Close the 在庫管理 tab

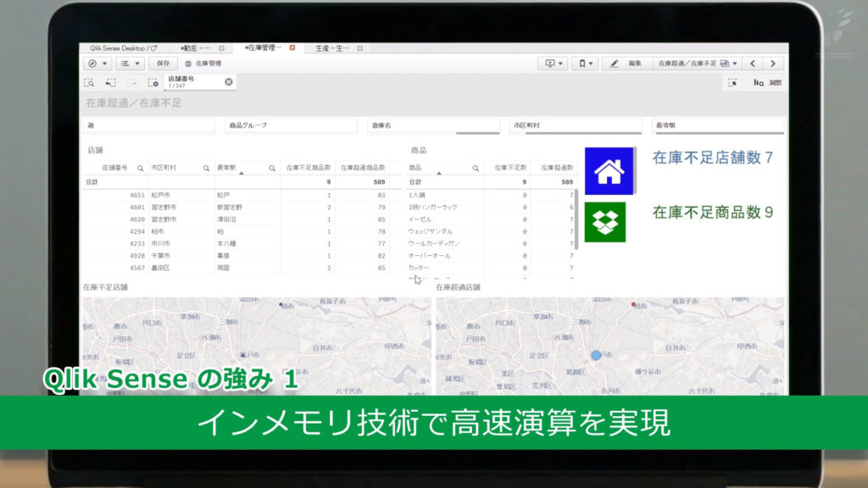(292, 47)
